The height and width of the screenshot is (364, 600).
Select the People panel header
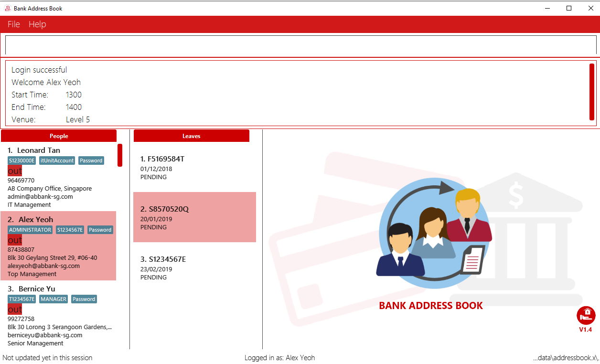coord(59,136)
